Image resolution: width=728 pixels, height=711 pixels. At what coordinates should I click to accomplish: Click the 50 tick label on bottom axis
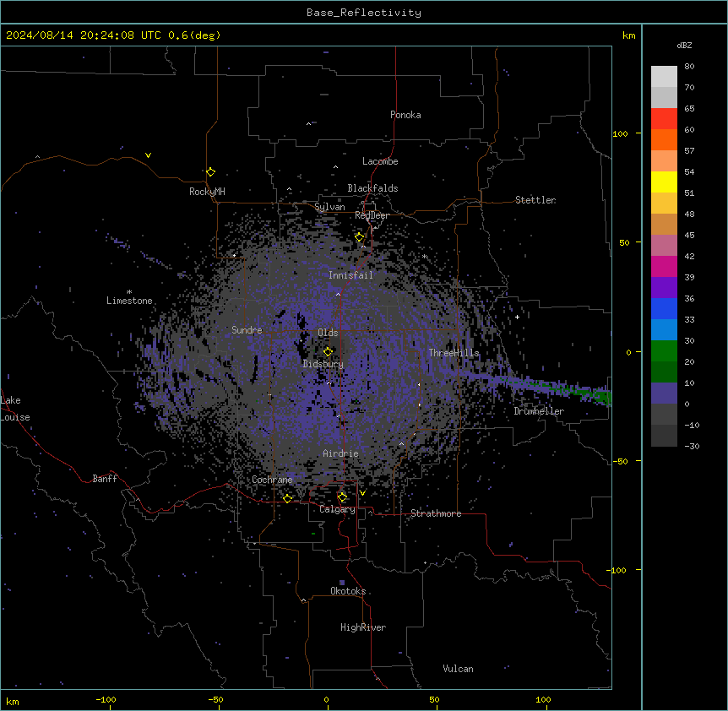(434, 699)
